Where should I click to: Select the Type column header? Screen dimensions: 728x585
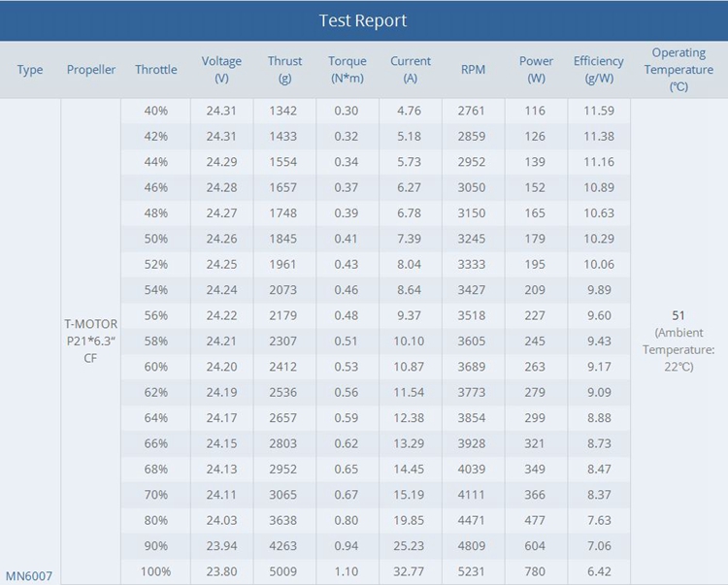(30, 70)
